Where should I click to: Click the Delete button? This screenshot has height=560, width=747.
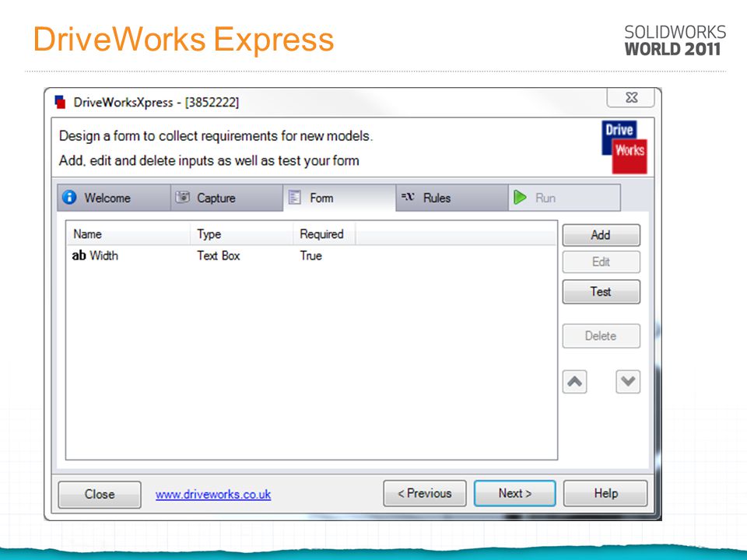click(601, 336)
